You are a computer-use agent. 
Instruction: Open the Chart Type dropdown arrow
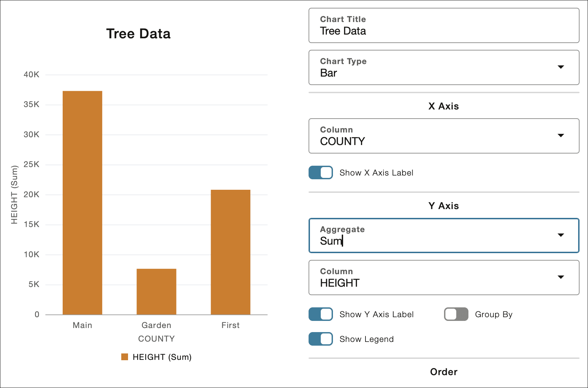click(561, 67)
